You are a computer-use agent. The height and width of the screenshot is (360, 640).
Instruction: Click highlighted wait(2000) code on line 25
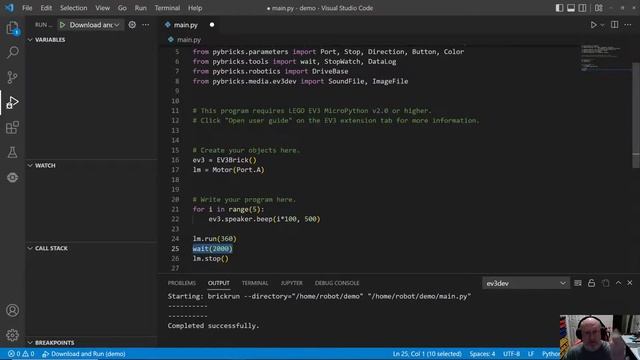tap(212, 249)
